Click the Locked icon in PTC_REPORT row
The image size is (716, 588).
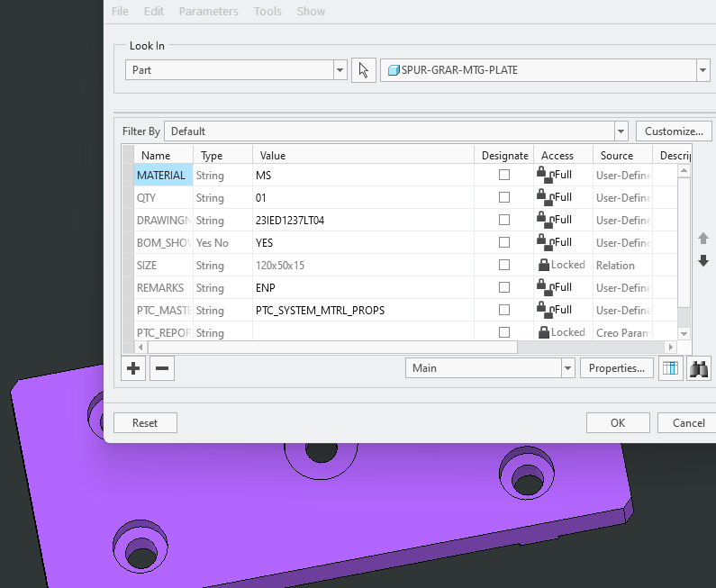point(544,332)
